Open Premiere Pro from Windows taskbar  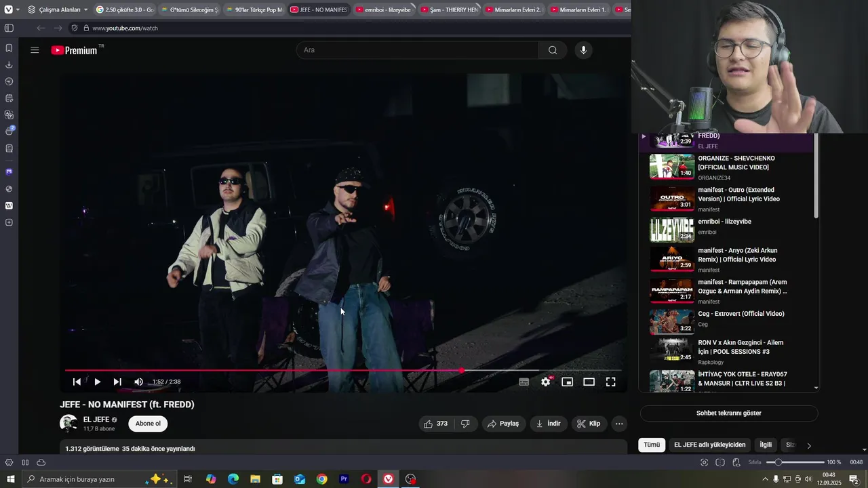344,479
